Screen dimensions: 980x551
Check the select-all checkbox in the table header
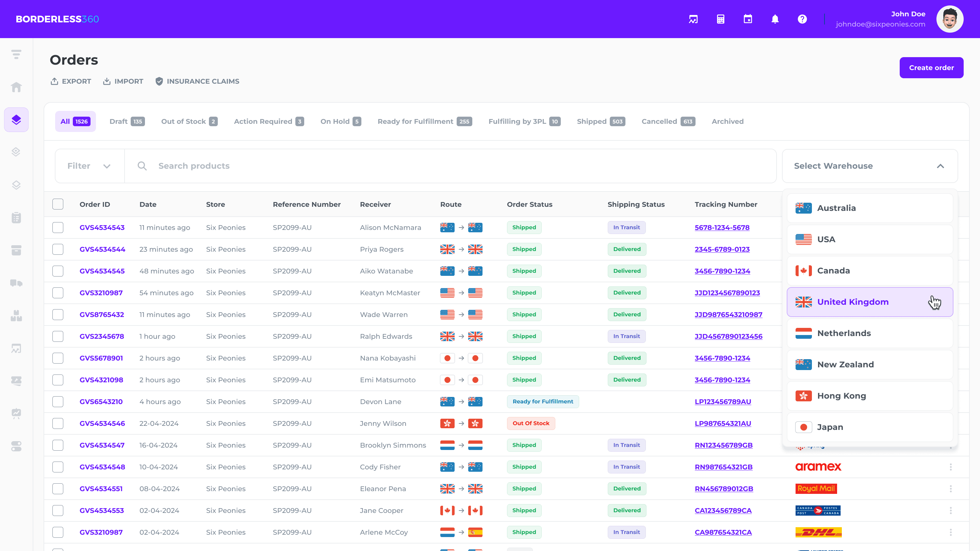58,204
